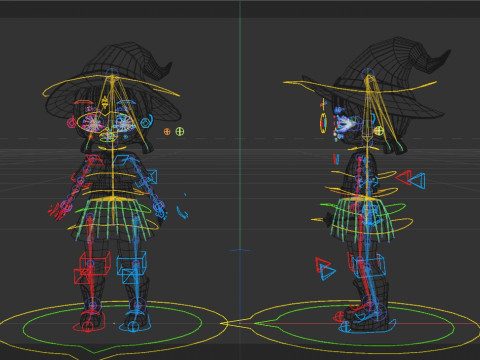This screenshot has width=480, height=360.
Task: Select the blue cube knee control, front view
Action: click(131, 263)
